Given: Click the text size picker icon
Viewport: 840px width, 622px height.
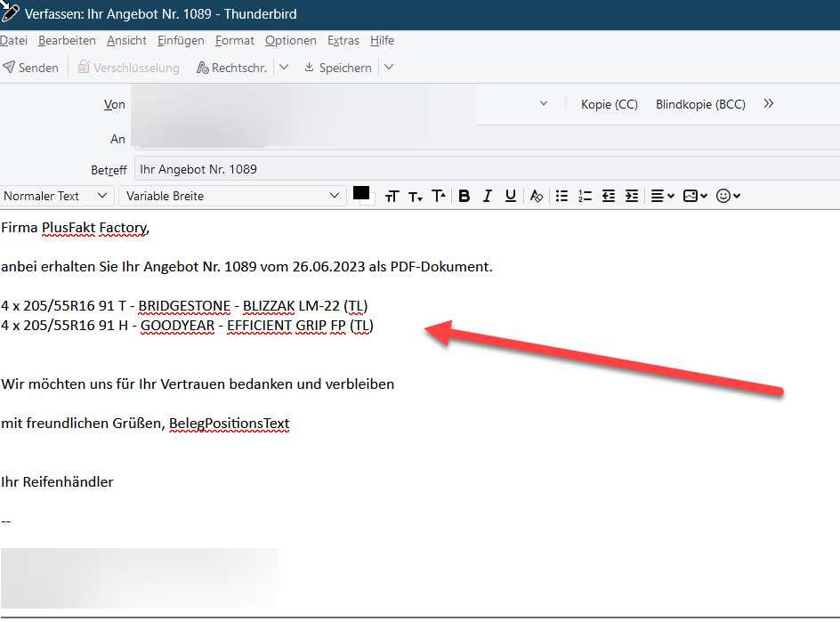Looking at the screenshot, I should click(x=392, y=196).
